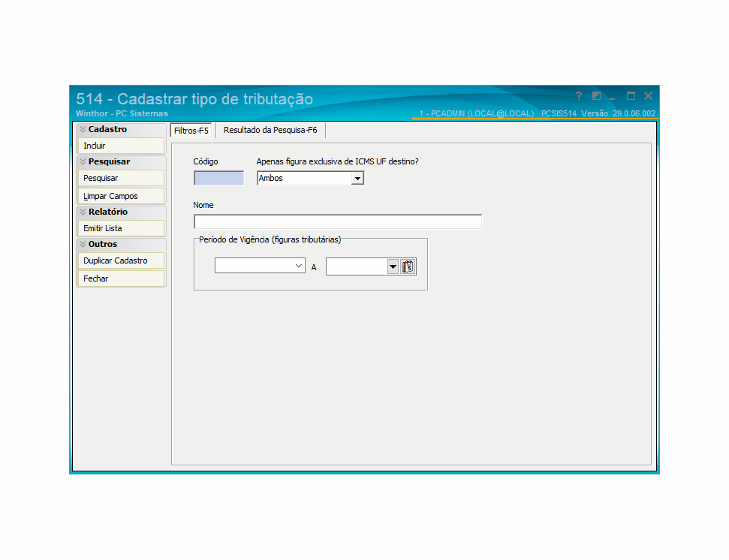The image size is (729, 560).
Task: Click the Pesquisar button
Action: click(121, 178)
